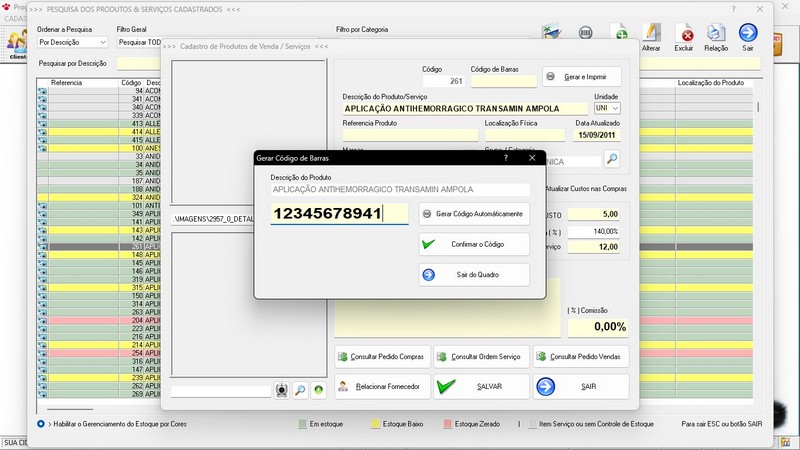This screenshot has height=450, width=800.
Task: Close the Gerar Código de Barras dialog
Action: (x=532, y=158)
